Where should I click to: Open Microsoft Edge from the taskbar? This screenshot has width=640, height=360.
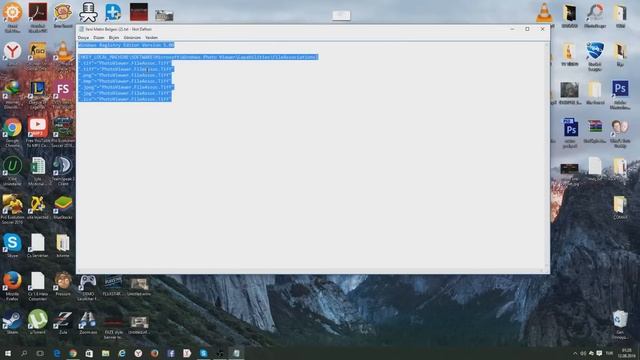pos(57,353)
